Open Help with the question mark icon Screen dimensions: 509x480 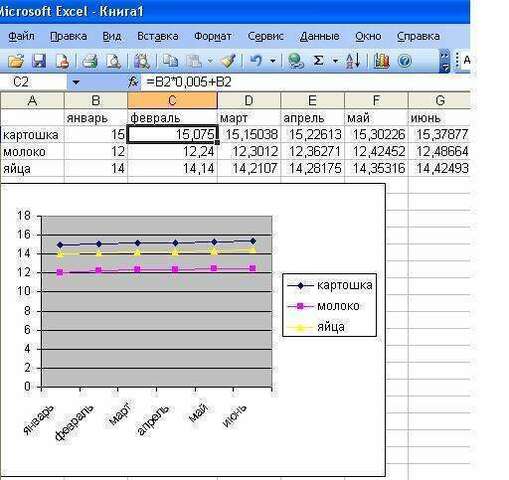tap(405, 61)
